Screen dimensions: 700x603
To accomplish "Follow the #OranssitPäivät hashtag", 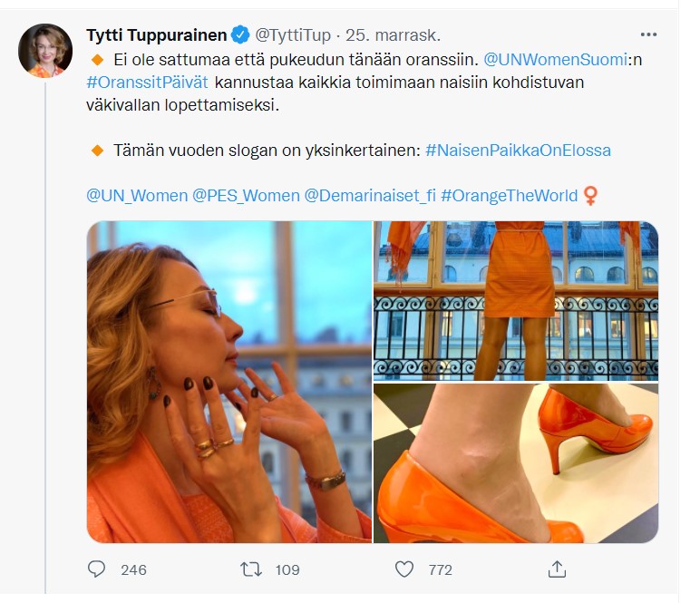I will (x=147, y=83).
